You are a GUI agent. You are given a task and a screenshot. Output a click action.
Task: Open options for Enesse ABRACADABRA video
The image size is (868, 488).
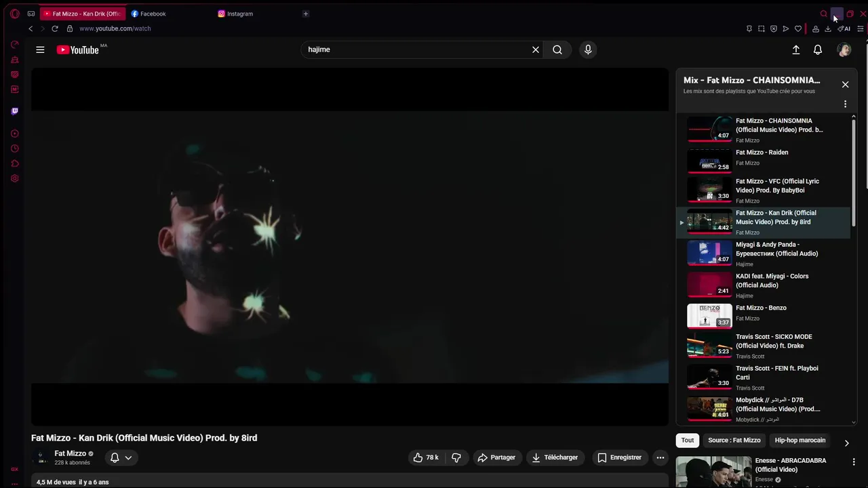(x=854, y=462)
